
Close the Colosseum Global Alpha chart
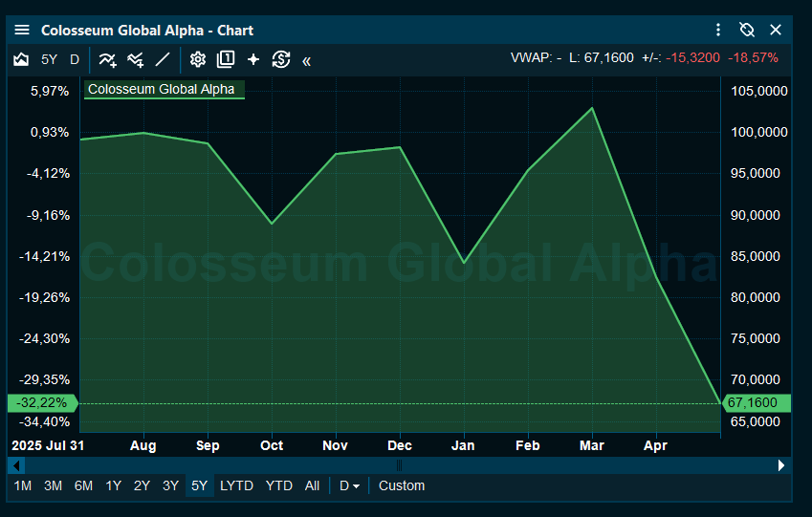[776, 30]
